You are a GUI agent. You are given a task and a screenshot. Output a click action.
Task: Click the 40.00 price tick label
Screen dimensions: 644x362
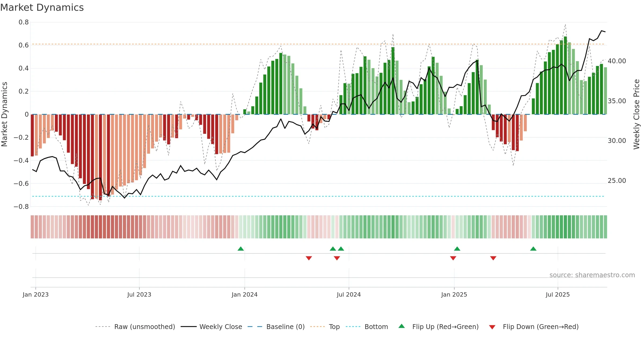pos(617,61)
